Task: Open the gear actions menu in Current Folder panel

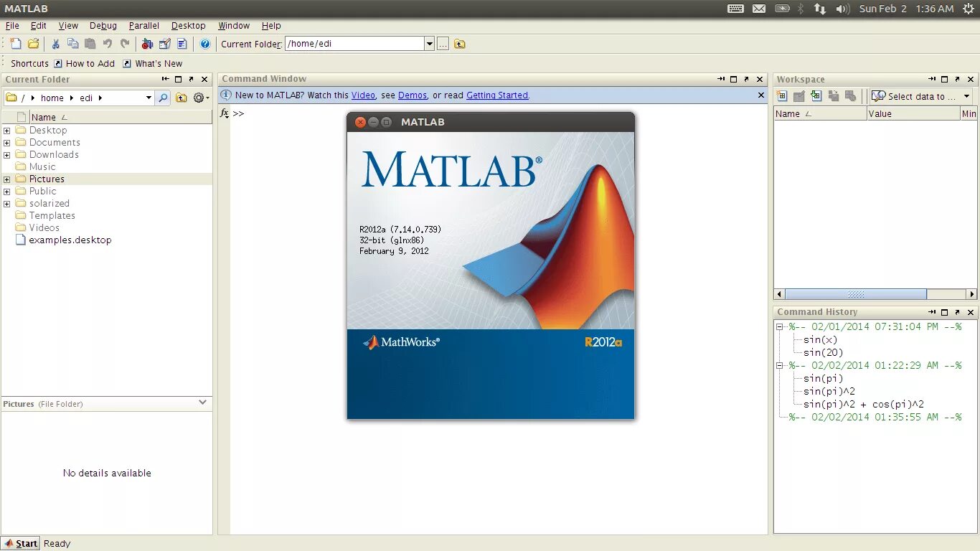Action: pyautogui.click(x=201, y=98)
